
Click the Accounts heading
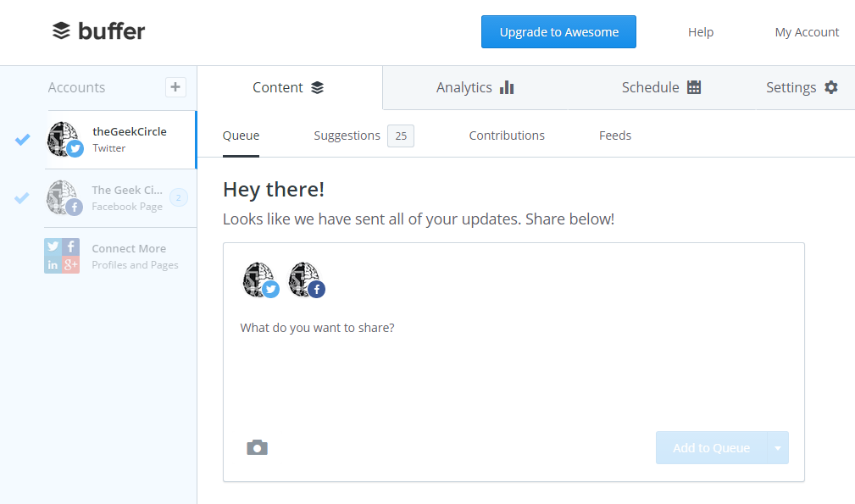point(76,87)
